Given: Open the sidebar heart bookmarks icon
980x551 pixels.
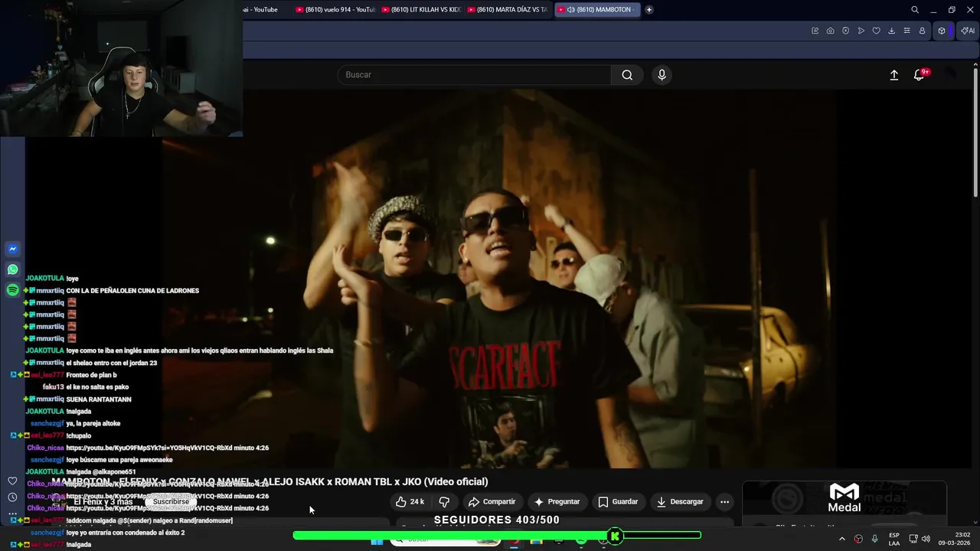Looking at the screenshot, I should (x=12, y=481).
